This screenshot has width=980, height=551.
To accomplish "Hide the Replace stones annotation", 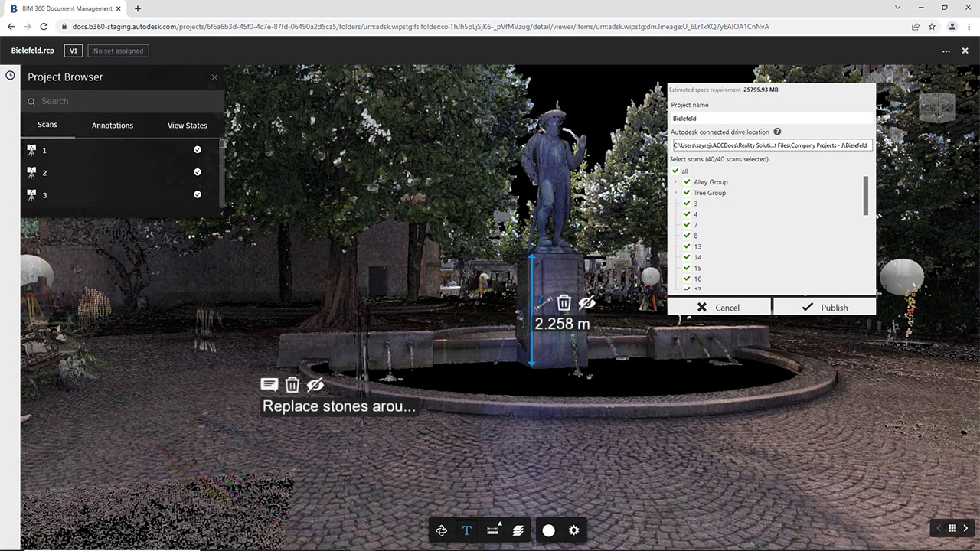I will tap(315, 385).
